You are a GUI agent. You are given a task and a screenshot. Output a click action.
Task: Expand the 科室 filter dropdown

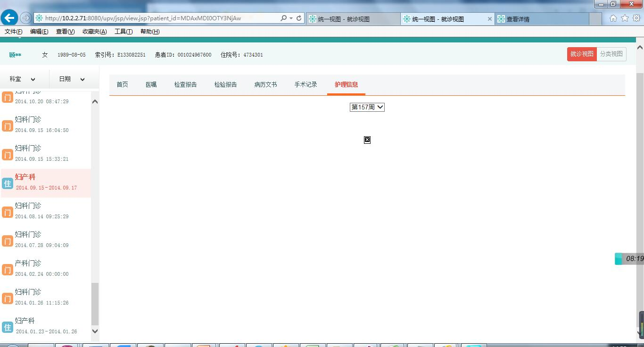click(23, 79)
